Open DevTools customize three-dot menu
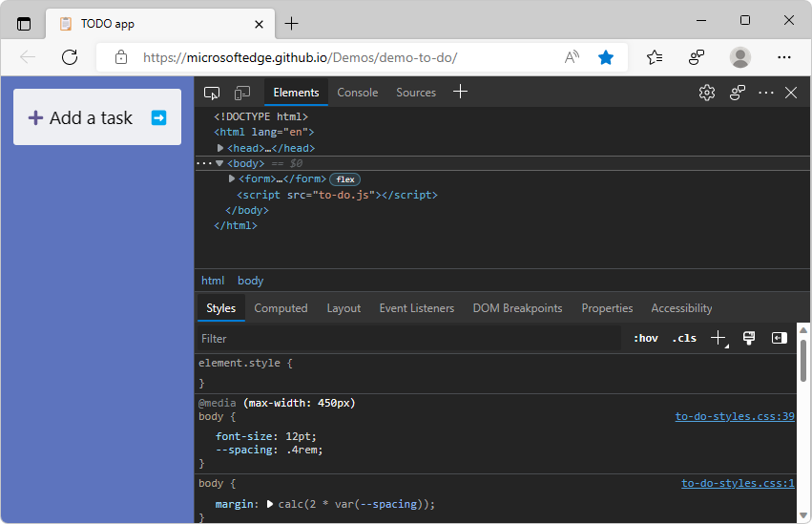 coord(766,93)
